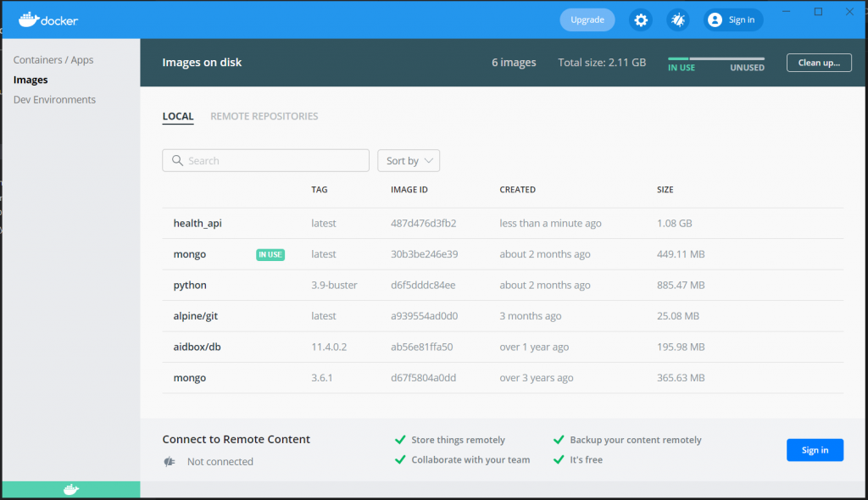Click the magnifier icon in the search box

pyautogui.click(x=177, y=160)
